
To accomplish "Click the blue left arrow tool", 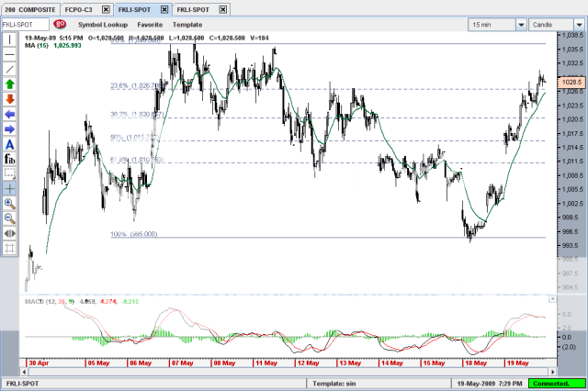I will [x=9, y=114].
